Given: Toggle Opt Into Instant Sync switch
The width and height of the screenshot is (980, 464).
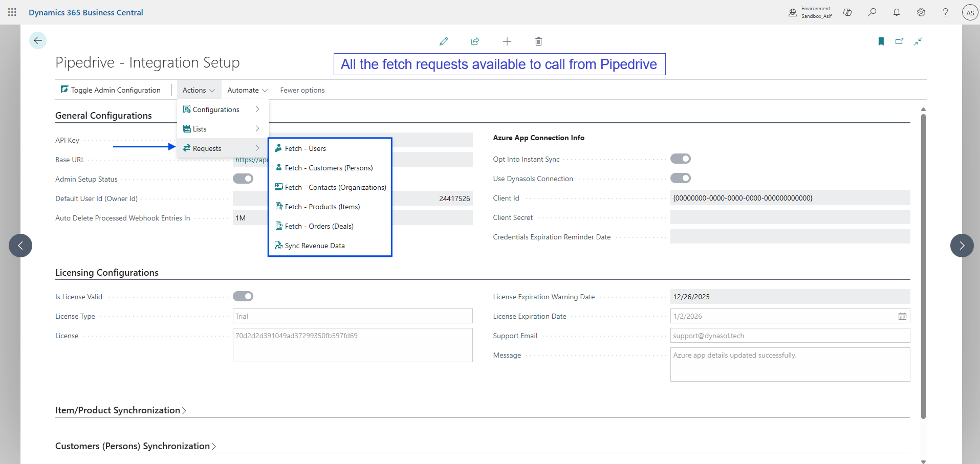Looking at the screenshot, I should click(x=680, y=159).
